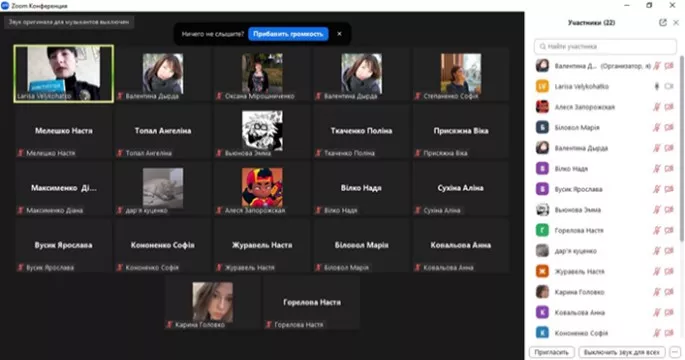This screenshot has width=685, height=360.
Task: Select Ковальова Анна tile
Action: point(461,246)
